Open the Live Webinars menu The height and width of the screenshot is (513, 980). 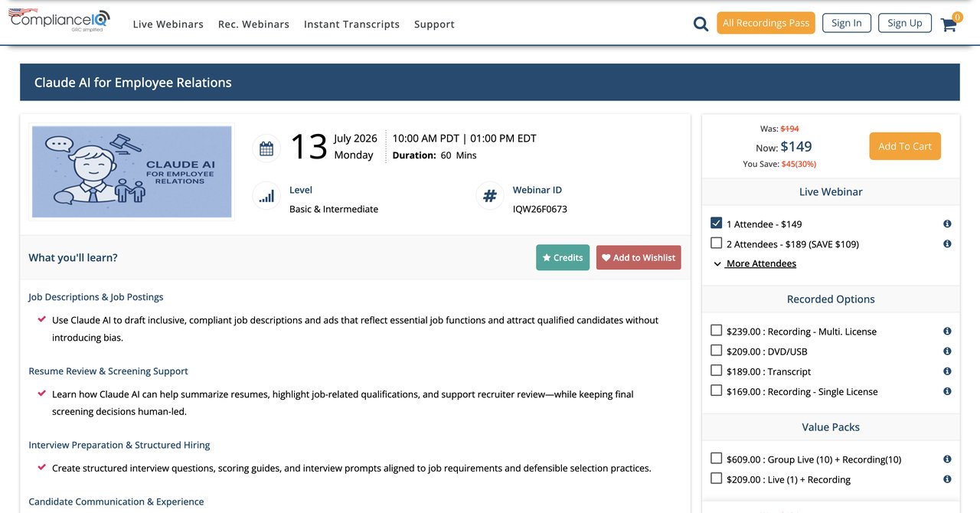tap(168, 24)
